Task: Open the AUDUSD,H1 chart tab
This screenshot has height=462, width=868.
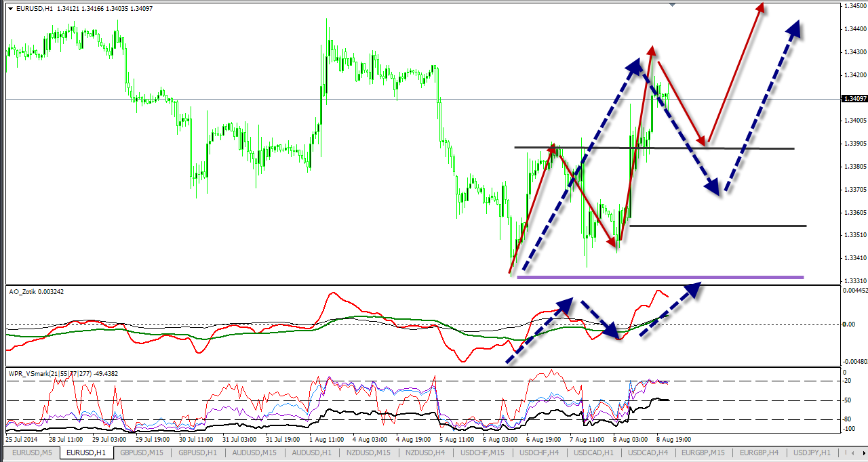Action: (311, 453)
